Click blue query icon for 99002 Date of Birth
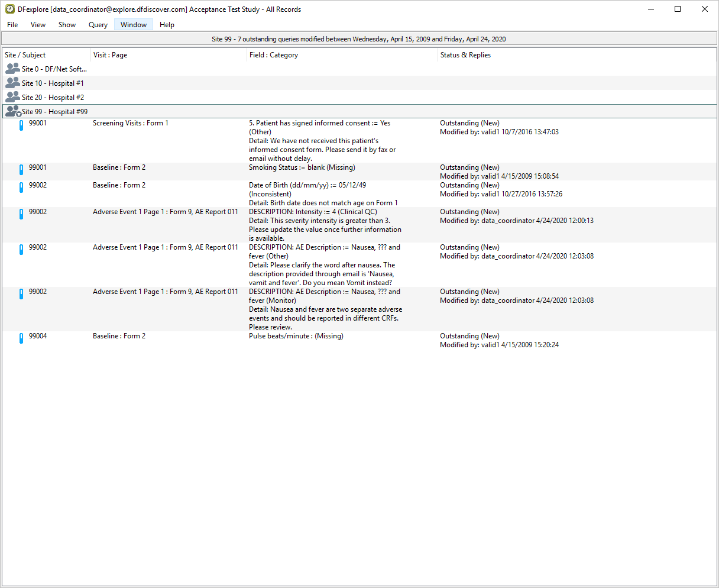 click(x=21, y=188)
